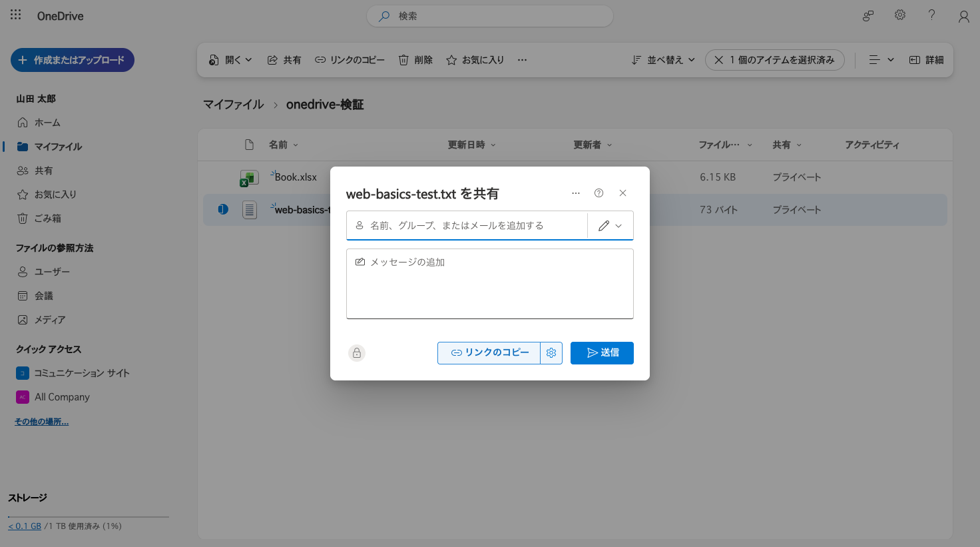
Task: Click OneDrive title in header
Action: 60,16
